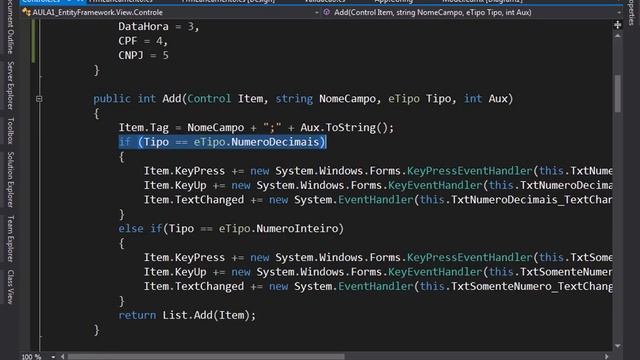This screenshot has height=360, width=640.
Task: Click the 'string NomeCampo' parameter in Add signature
Action: coord(325,99)
